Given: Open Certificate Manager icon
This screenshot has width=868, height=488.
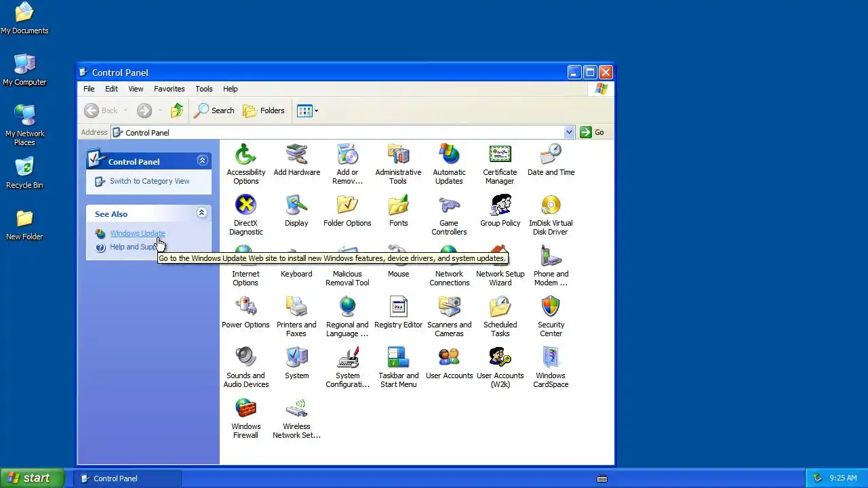Looking at the screenshot, I should click(500, 154).
